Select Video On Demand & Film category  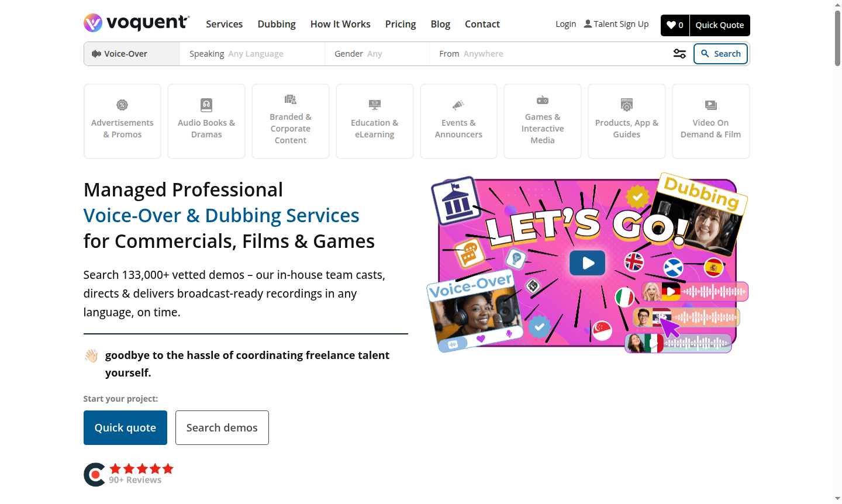(710, 122)
